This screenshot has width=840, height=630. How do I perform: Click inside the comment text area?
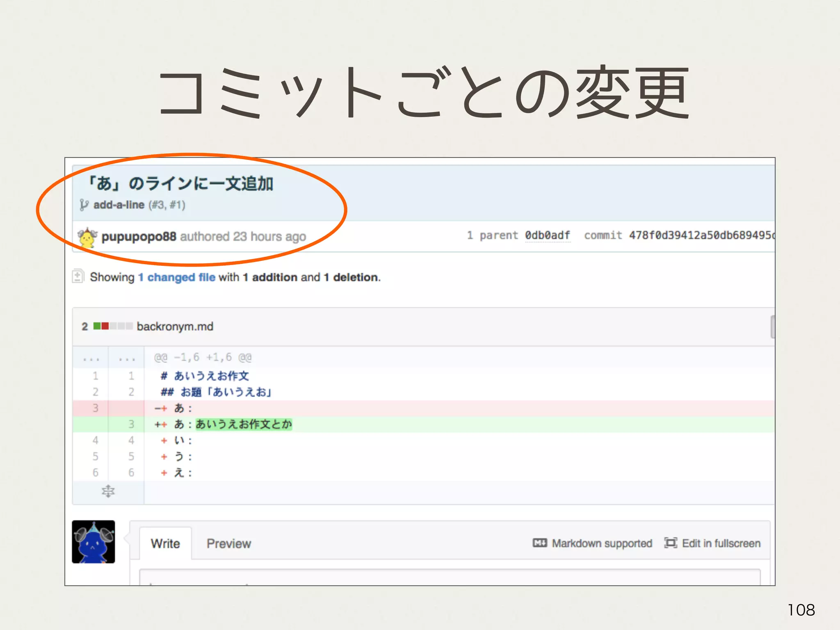click(x=449, y=577)
